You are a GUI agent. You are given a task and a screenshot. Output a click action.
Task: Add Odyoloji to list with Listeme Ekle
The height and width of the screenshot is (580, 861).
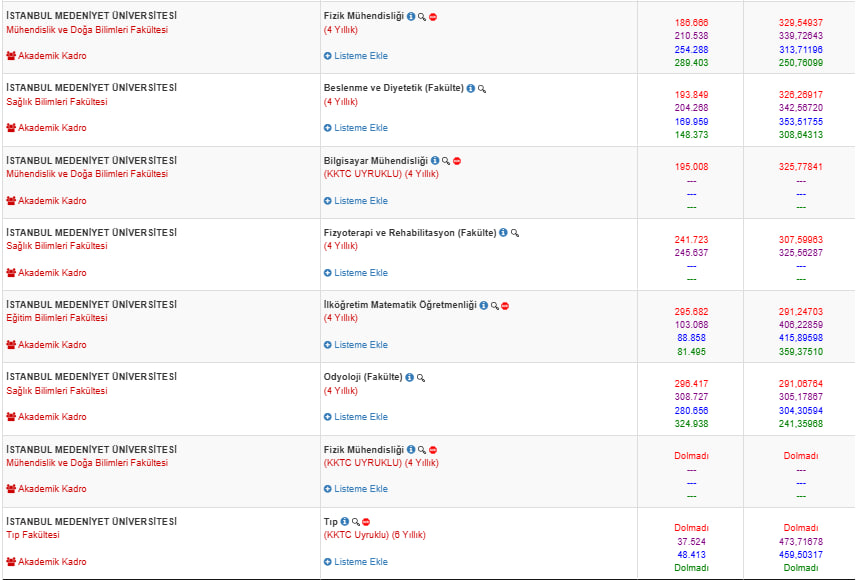(356, 417)
